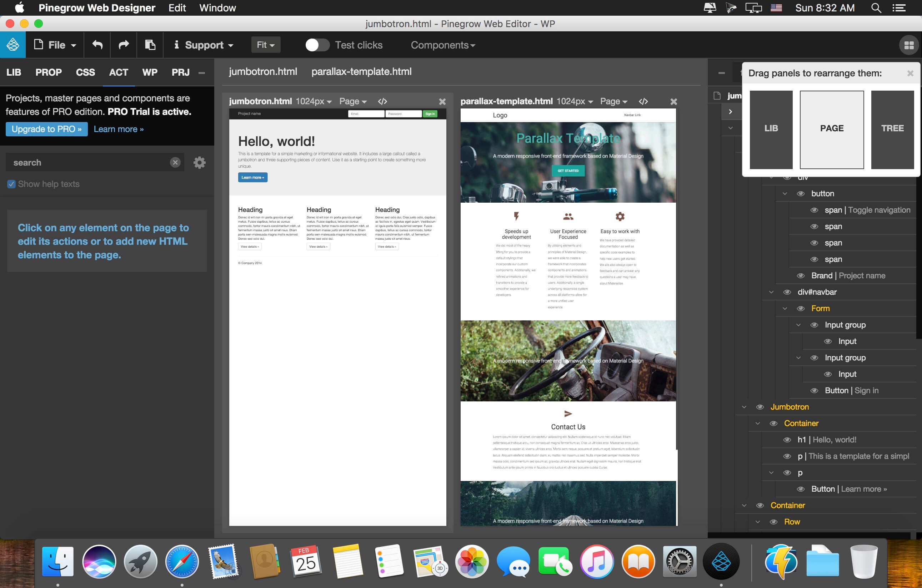This screenshot has width=922, height=588.
Task: Open the Fit zoom dropdown
Action: pyautogui.click(x=266, y=45)
